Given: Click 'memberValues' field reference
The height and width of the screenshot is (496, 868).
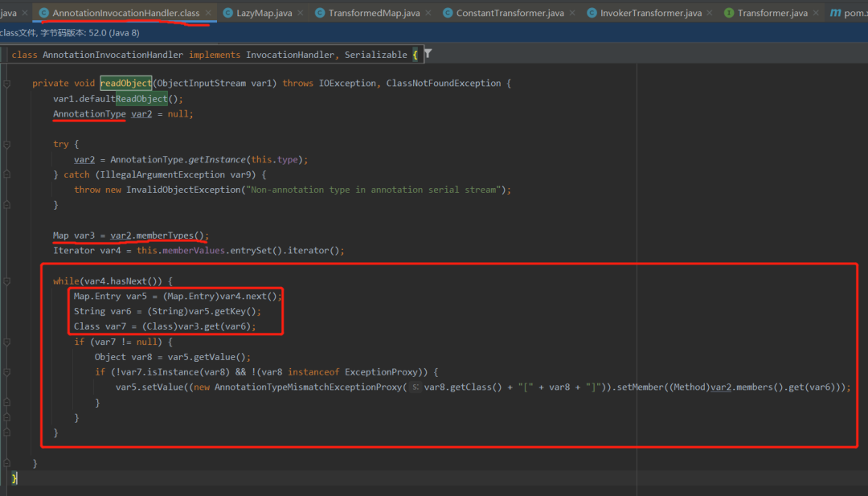Looking at the screenshot, I should (x=194, y=250).
